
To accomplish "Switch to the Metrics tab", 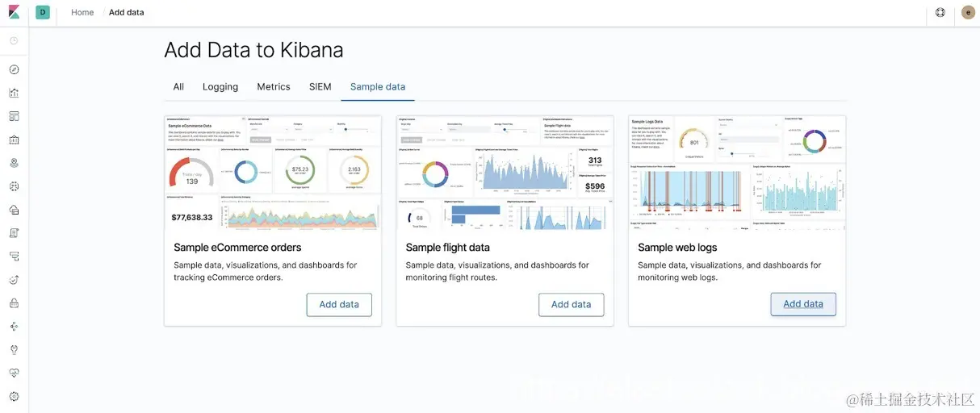I will [274, 87].
